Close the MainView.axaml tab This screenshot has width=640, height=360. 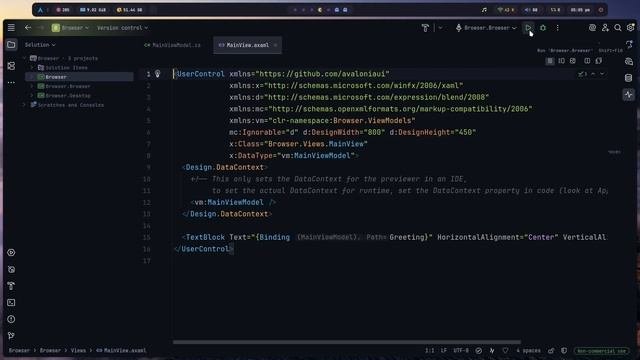click(276, 45)
